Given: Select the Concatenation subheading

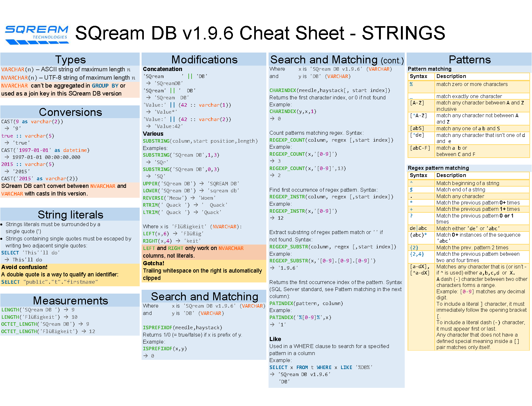Looking at the screenshot, I should tap(163, 69).
